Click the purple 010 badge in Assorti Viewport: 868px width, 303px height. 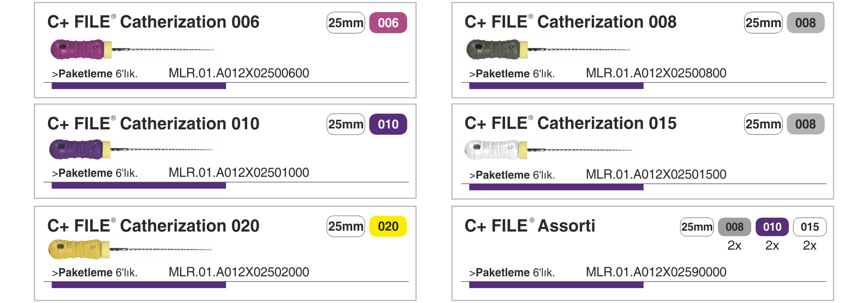tap(772, 227)
